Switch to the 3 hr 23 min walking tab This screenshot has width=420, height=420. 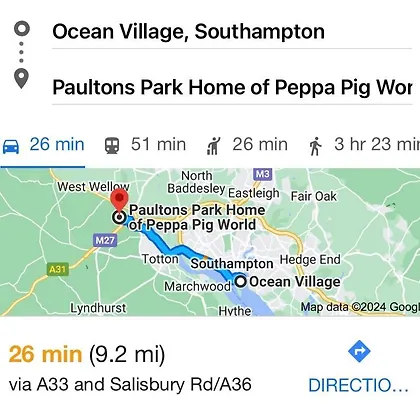click(364, 145)
